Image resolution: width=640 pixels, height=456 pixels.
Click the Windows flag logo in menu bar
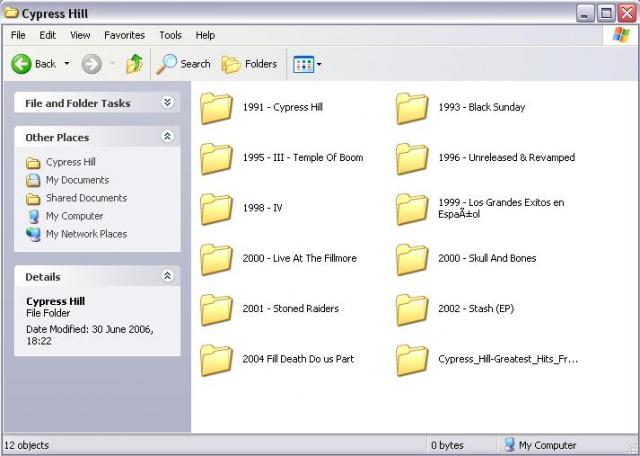tap(621, 35)
